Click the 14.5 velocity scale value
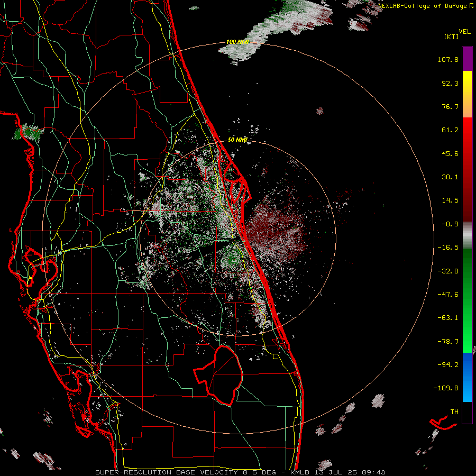Screen dimensions: 476x476 coord(450,200)
